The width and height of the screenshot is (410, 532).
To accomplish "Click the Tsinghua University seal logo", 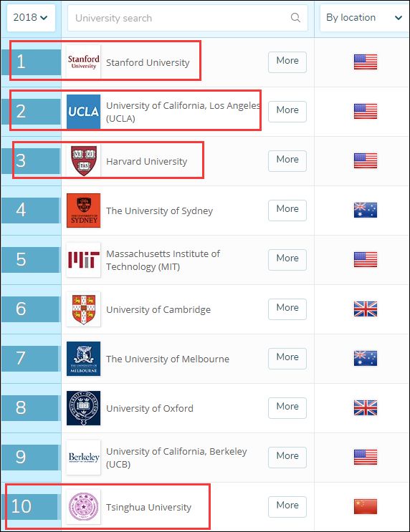I will tap(84, 507).
